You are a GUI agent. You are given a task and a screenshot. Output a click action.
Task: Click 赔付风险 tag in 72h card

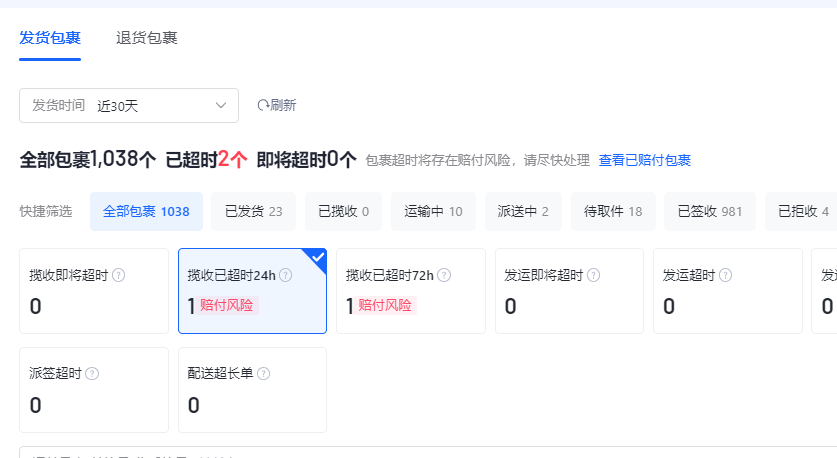point(385,305)
